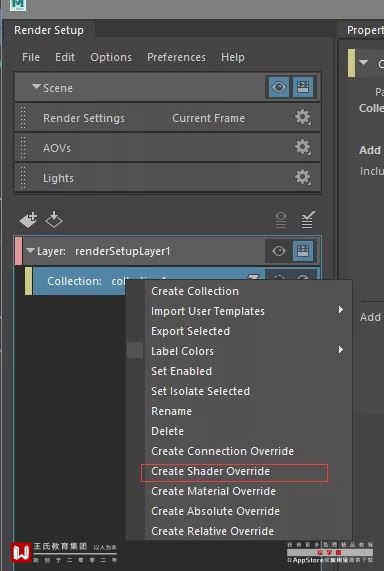Create a new render layer icon
The width and height of the screenshot is (384, 571).
point(28,220)
